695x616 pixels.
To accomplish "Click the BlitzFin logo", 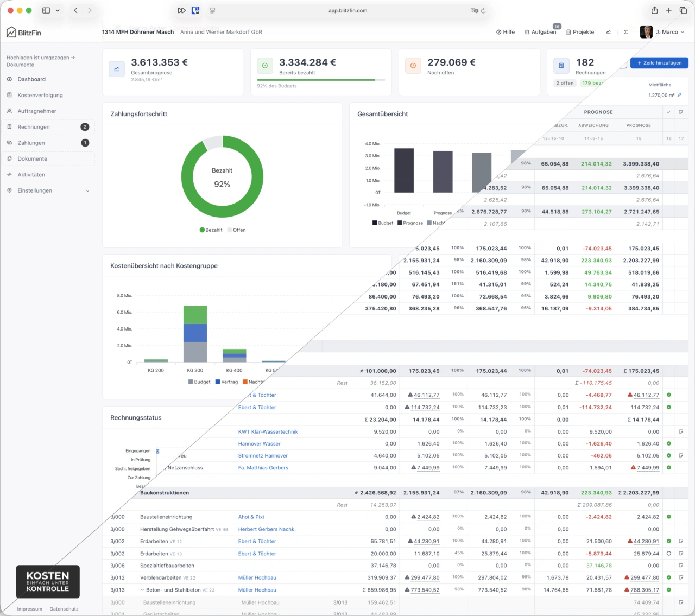I will [x=24, y=33].
